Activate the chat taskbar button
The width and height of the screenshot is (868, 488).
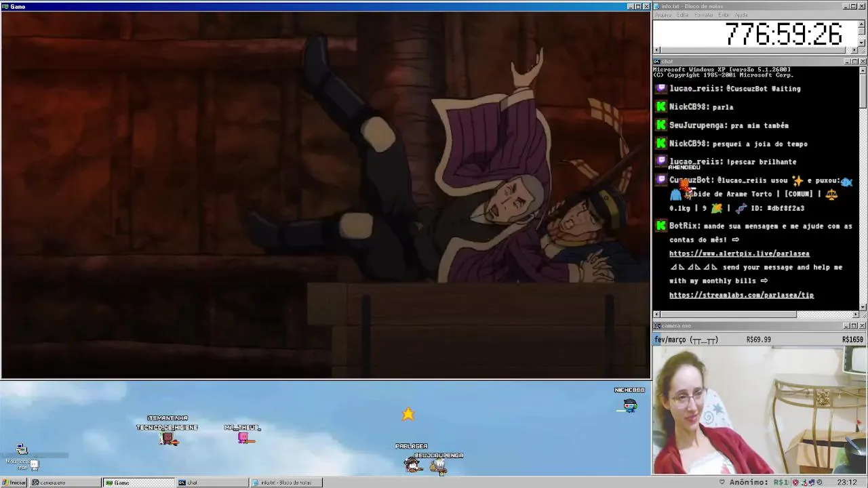pos(212,483)
